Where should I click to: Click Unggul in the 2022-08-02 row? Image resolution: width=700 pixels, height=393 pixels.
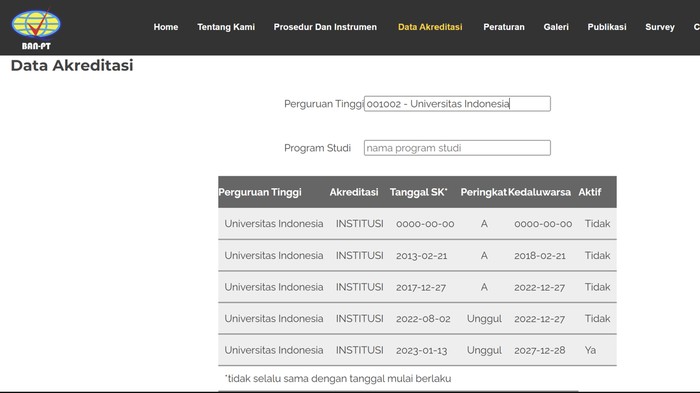click(x=484, y=319)
